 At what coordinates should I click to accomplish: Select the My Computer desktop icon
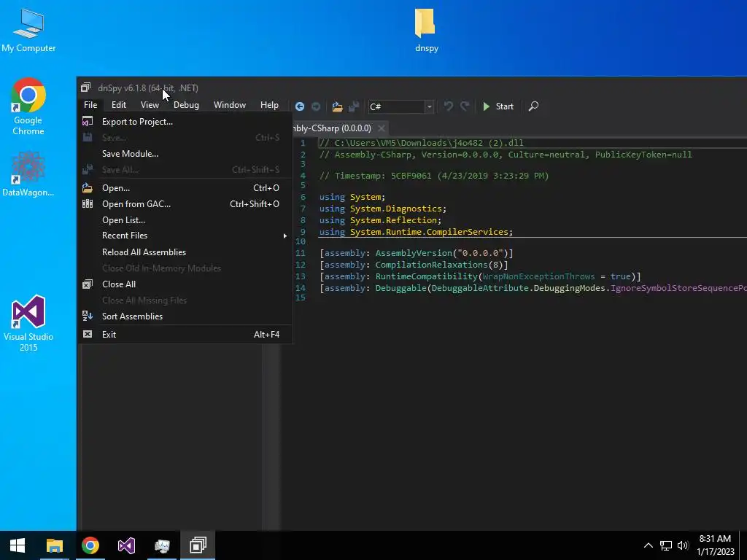point(28,31)
